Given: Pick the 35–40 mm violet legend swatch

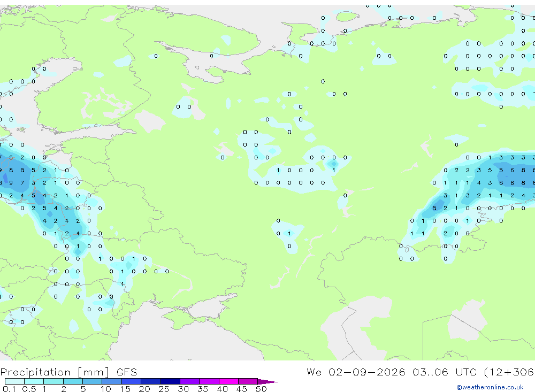Looking at the screenshot, I should tap(209, 381).
